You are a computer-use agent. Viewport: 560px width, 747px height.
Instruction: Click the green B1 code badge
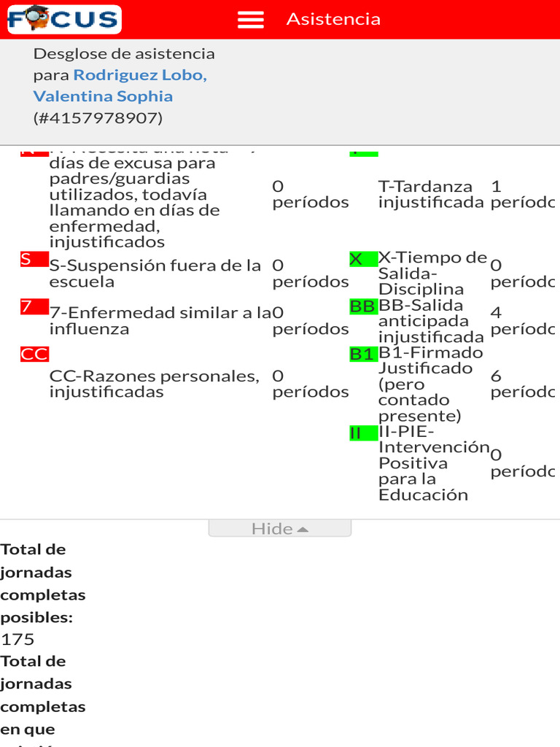pyautogui.click(x=363, y=354)
